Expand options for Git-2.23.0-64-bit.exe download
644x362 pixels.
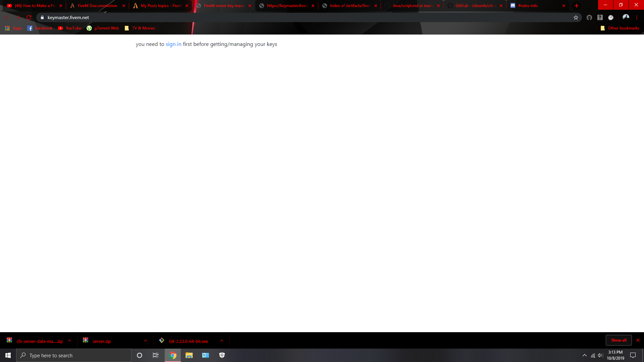222,341
